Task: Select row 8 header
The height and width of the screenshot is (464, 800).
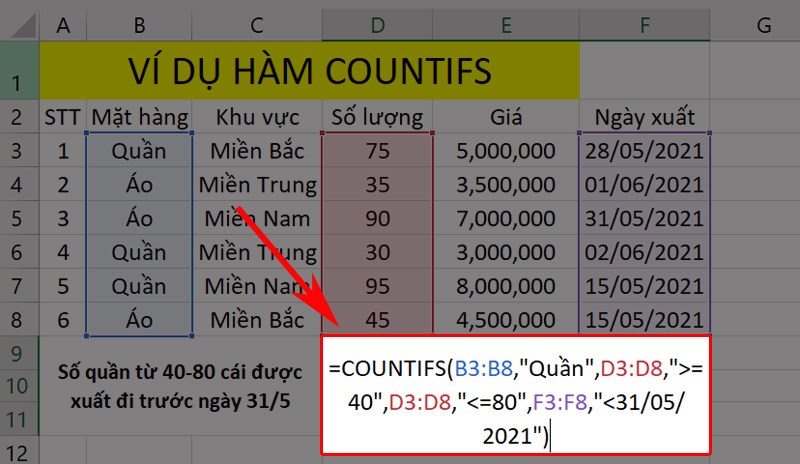Action: coord(19,320)
